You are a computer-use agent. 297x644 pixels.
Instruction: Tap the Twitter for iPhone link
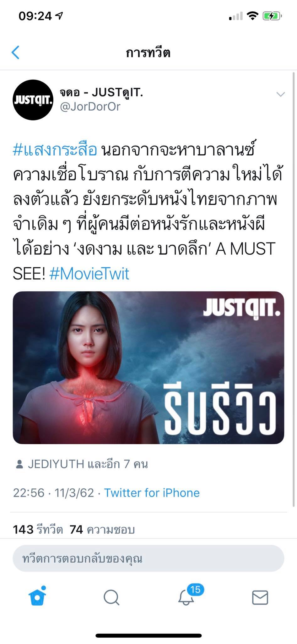[152, 493]
